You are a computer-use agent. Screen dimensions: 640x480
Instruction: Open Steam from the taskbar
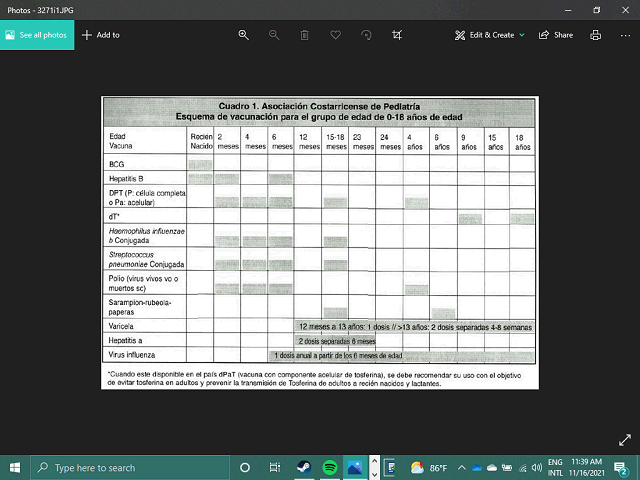click(304, 468)
